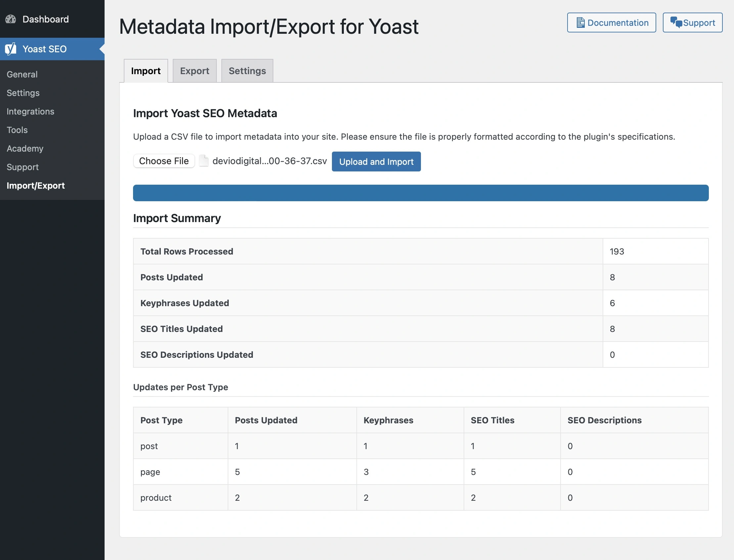This screenshot has height=560, width=734.
Task: Click the Updates per Post Type heading
Action: click(180, 387)
